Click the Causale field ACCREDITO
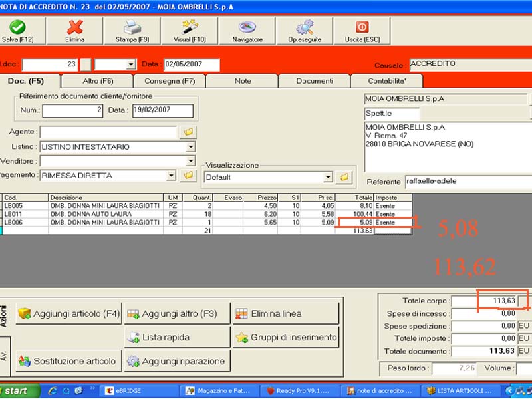The image size is (532, 399). 471,65
